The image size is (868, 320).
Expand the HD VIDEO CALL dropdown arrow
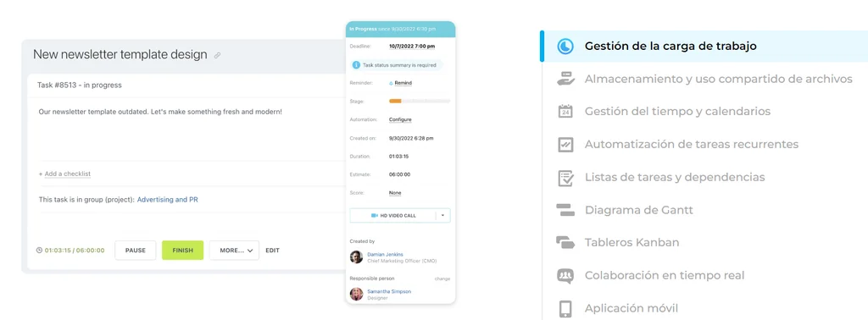tap(442, 216)
